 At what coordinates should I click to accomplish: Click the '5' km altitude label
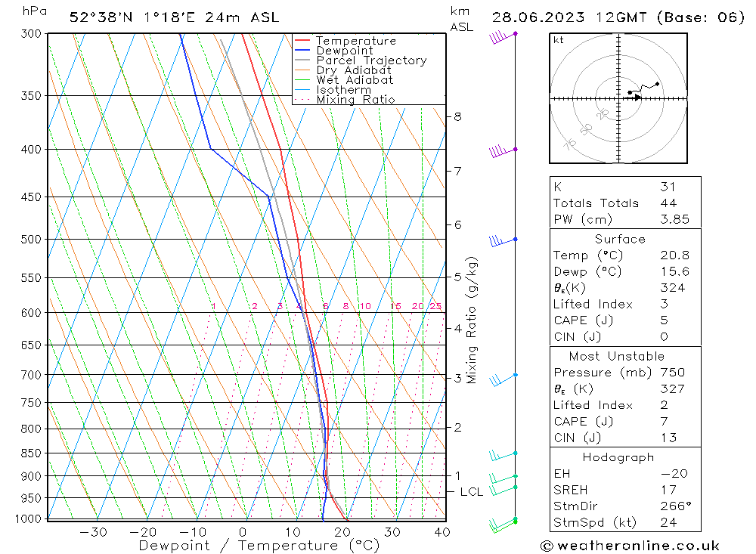[457, 277]
